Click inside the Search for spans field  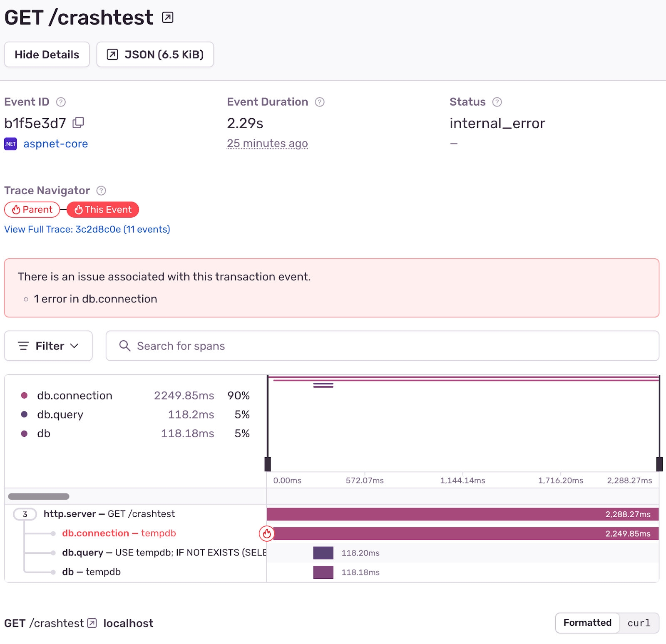pyautogui.click(x=291, y=346)
